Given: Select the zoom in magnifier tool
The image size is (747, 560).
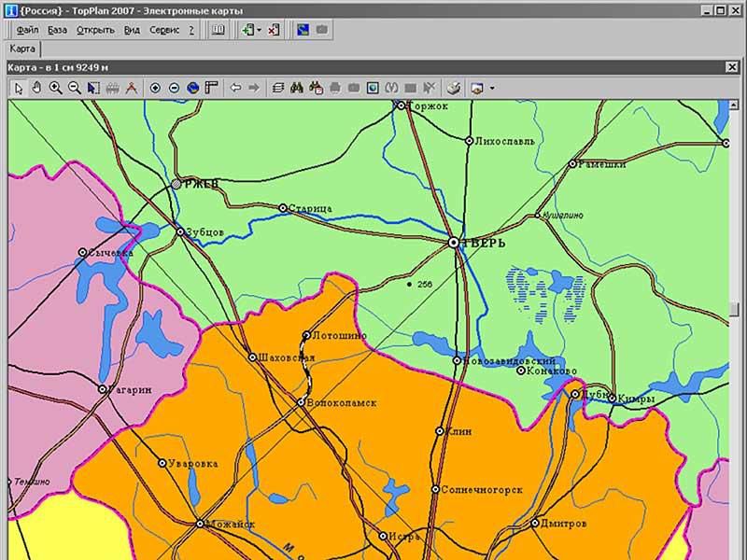Looking at the screenshot, I should pyautogui.click(x=55, y=88).
